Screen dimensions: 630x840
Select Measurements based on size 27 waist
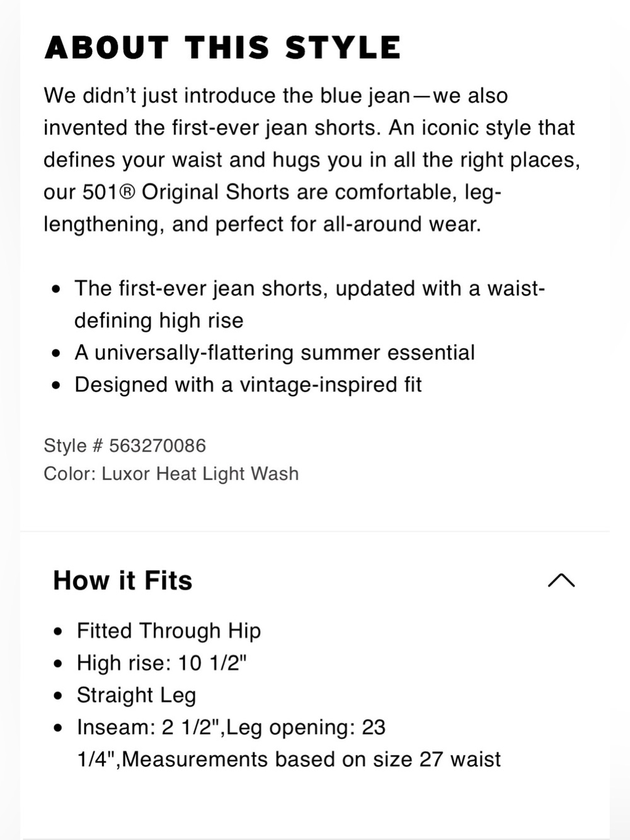311,759
